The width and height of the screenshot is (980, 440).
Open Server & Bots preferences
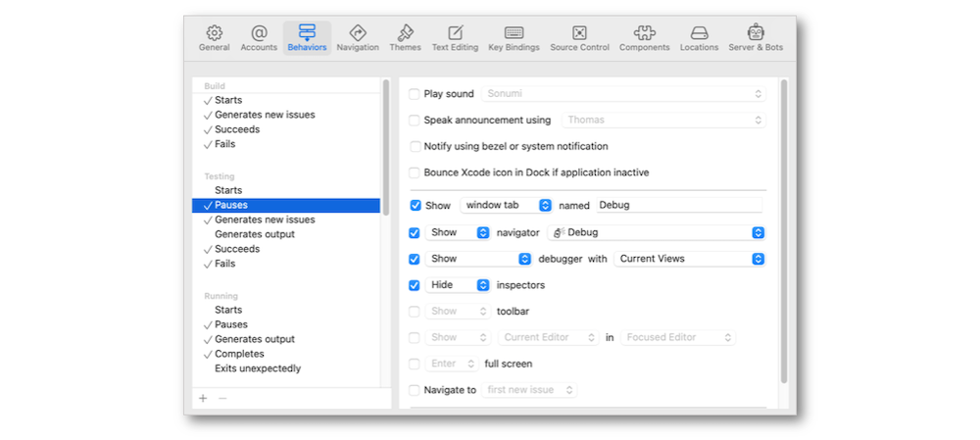(x=756, y=38)
